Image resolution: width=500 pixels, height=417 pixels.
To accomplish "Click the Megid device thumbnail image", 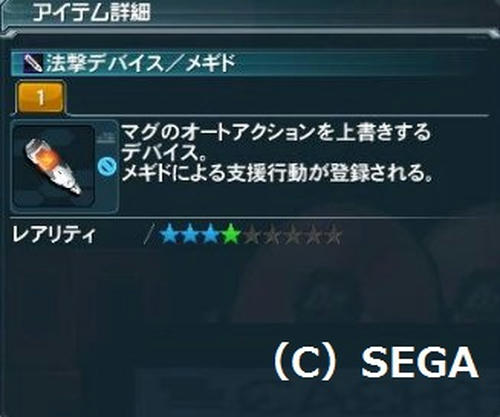I will point(53,166).
